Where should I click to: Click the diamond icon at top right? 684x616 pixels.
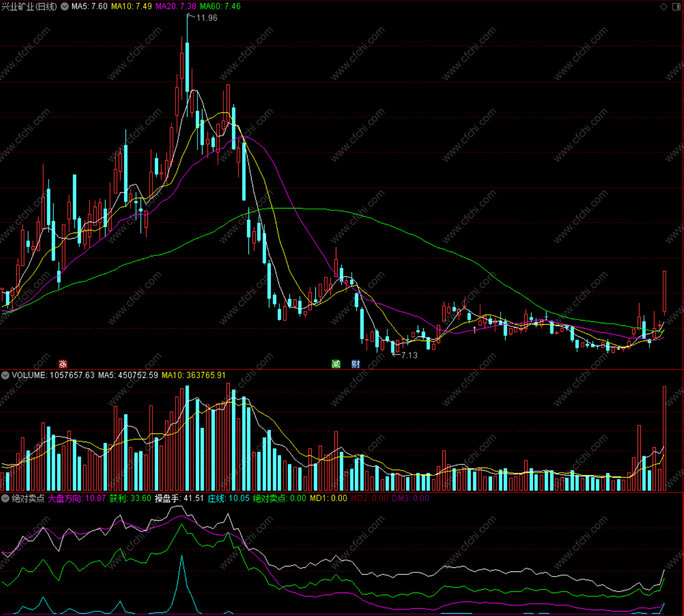click(664, 6)
